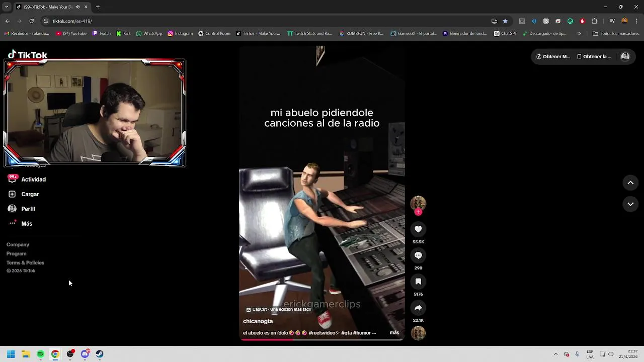Open profile avatar in TikTok header
Viewport: 644px width, 362px height.
click(x=625, y=57)
